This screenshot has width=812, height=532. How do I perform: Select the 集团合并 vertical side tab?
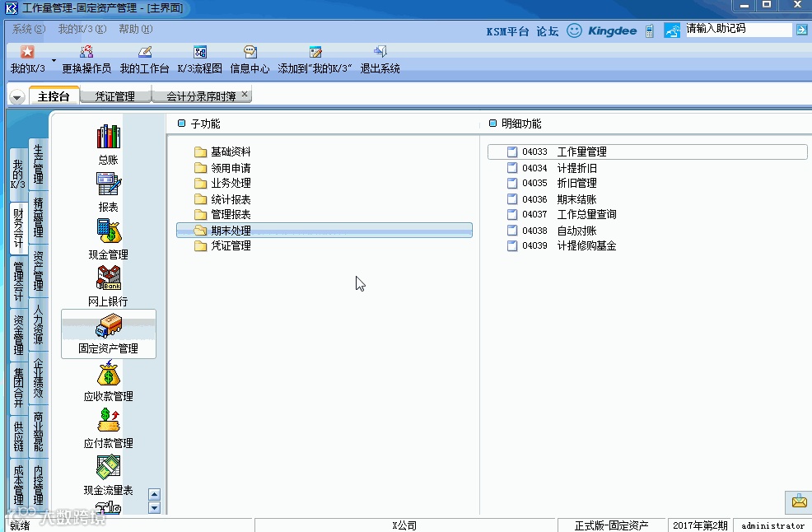click(19, 388)
